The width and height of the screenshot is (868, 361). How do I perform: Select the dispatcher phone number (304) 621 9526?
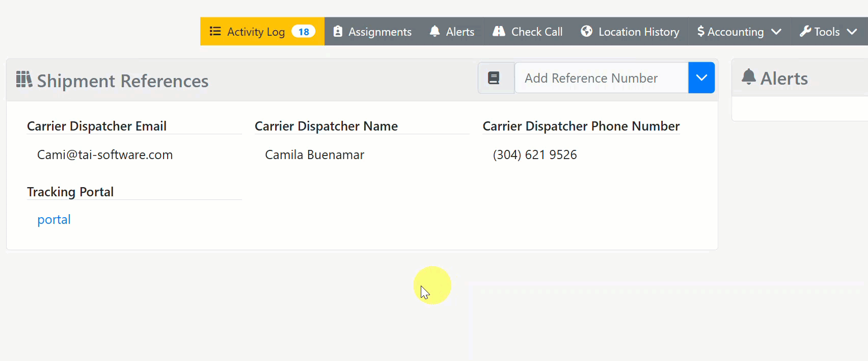pyautogui.click(x=535, y=155)
